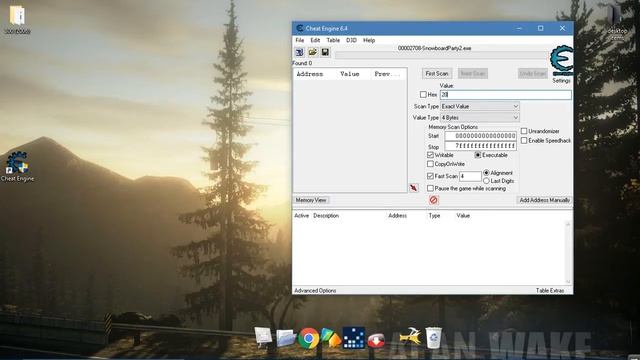Image resolution: width=640 pixels, height=360 pixels.
Task: Open Advanced Options
Action: click(x=315, y=291)
